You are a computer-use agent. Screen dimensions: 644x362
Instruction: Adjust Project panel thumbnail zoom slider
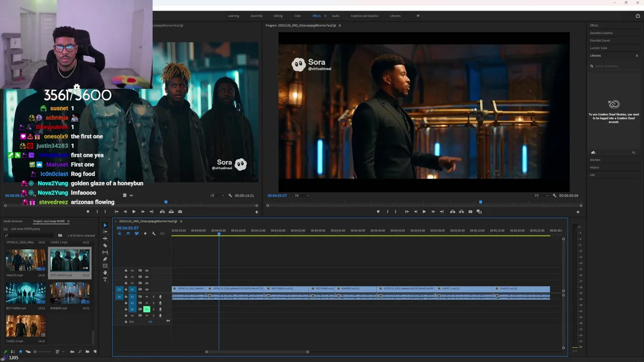coord(42,351)
